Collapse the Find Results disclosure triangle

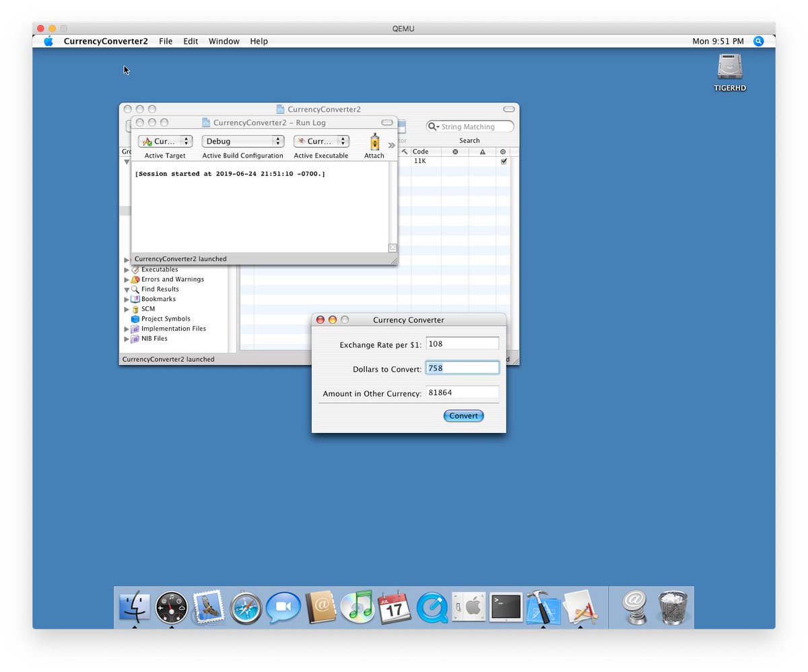[x=127, y=289]
